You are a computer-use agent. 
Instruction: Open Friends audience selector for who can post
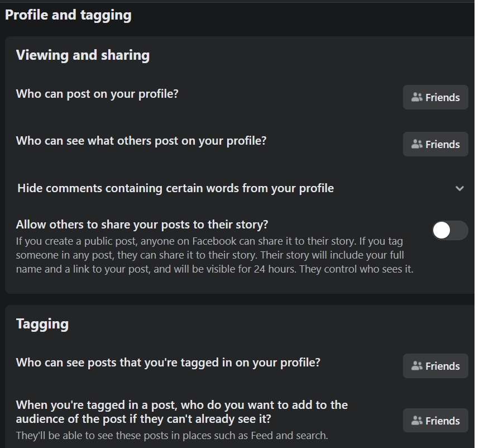(x=435, y=97)
